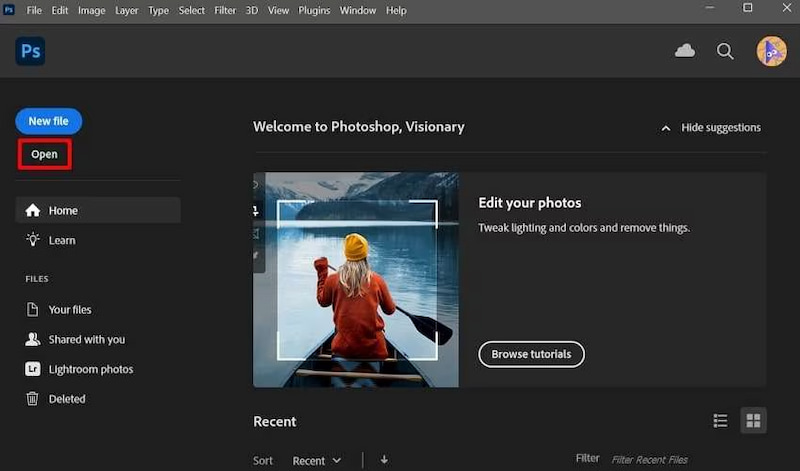Open the user profile avatar

[771, 51]
